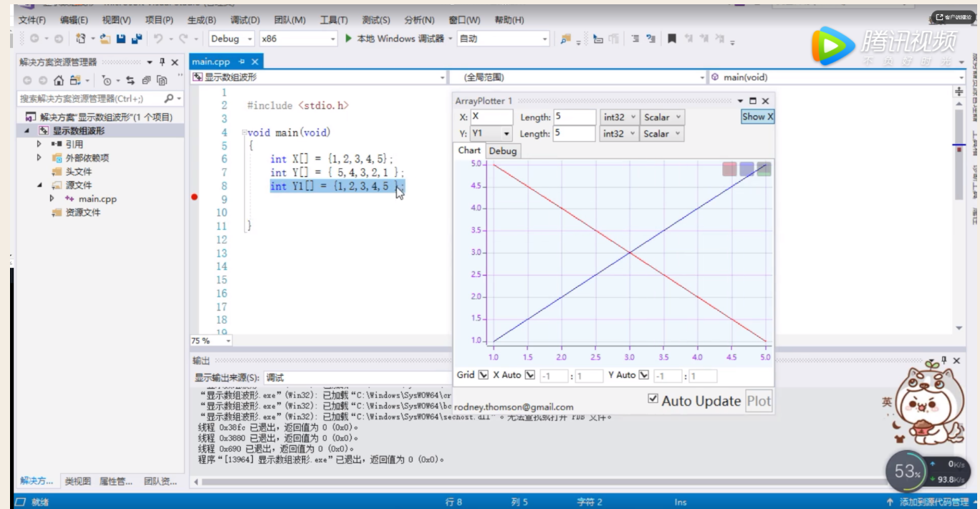Click the Show All Files icon

[x=162, y=80]
